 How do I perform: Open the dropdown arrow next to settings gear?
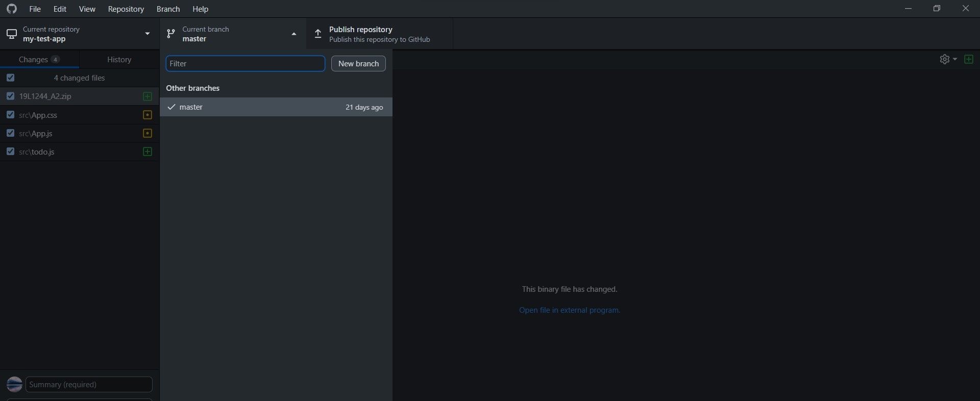coord(955,59)
